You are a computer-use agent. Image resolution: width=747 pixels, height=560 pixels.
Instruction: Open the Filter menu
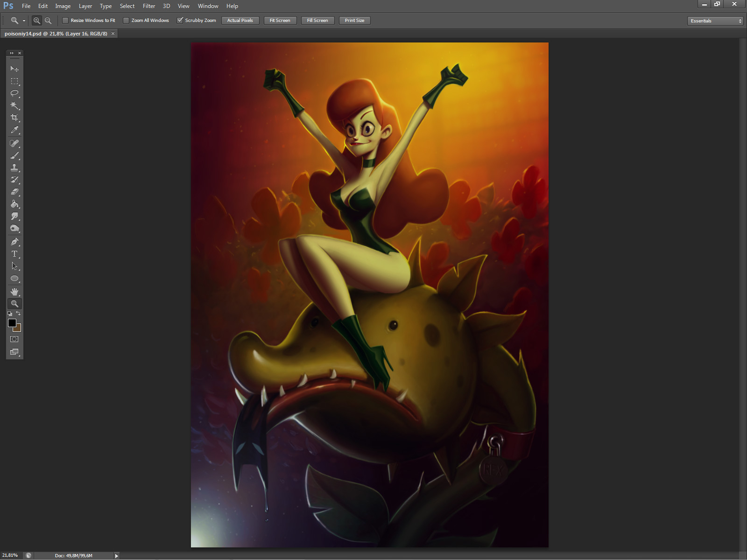[148, 6]
